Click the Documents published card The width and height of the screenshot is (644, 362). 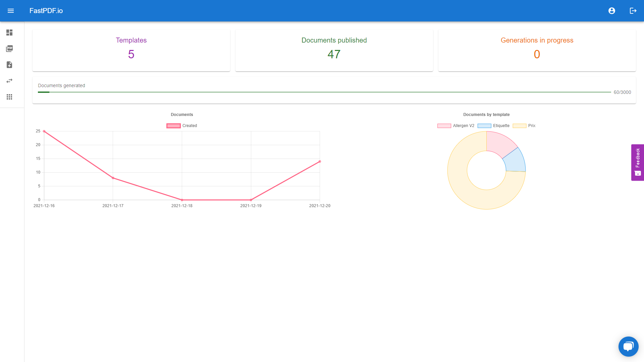(334, 50)
